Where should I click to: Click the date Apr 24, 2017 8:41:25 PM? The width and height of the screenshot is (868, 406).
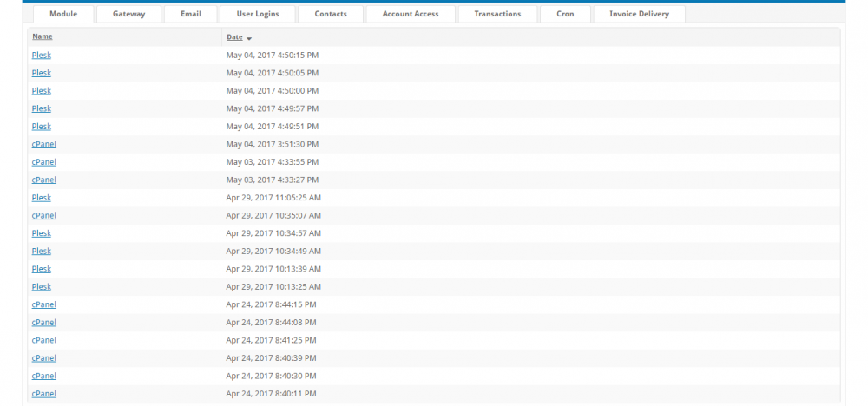point(271,340)
